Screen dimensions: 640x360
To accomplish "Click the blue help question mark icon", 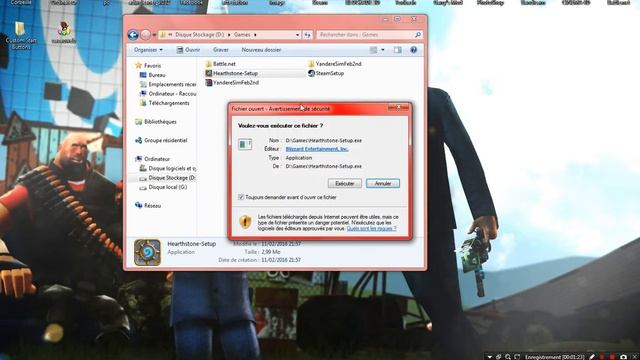I will 413,50.
